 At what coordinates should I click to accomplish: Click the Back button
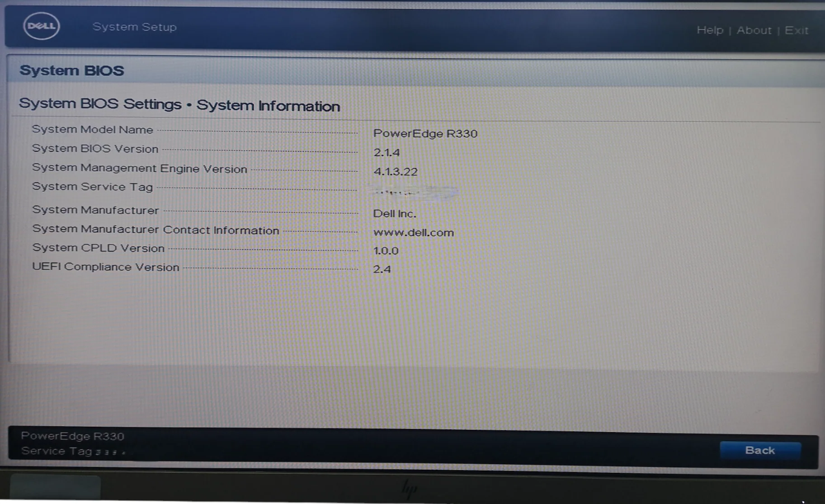point(760,450)
